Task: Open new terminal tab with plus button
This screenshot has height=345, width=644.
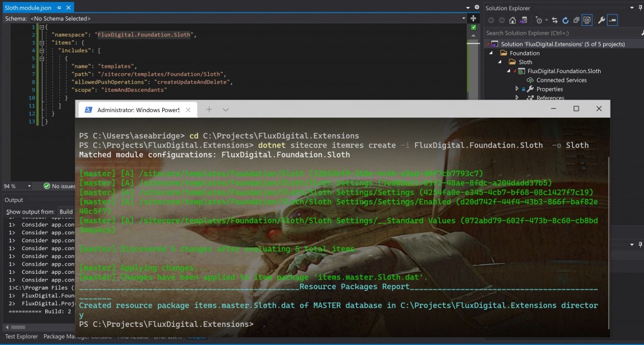Action: pyautogui.click(x=209, y=110)
